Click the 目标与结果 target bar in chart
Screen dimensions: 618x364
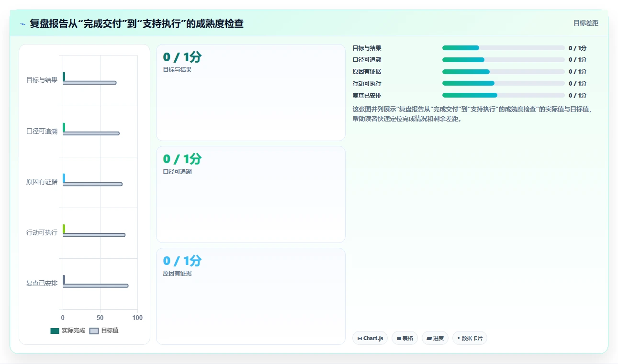click(x=90, y=83)
